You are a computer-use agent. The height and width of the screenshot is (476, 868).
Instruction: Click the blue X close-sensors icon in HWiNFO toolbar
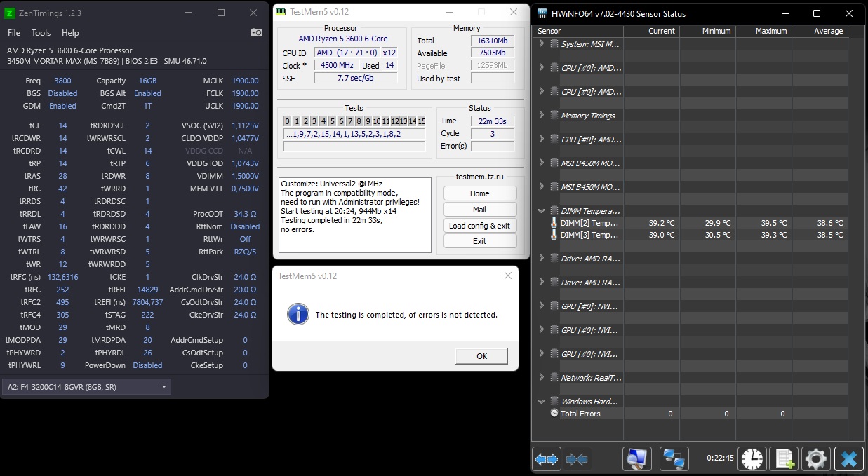(x=848, y=459)
